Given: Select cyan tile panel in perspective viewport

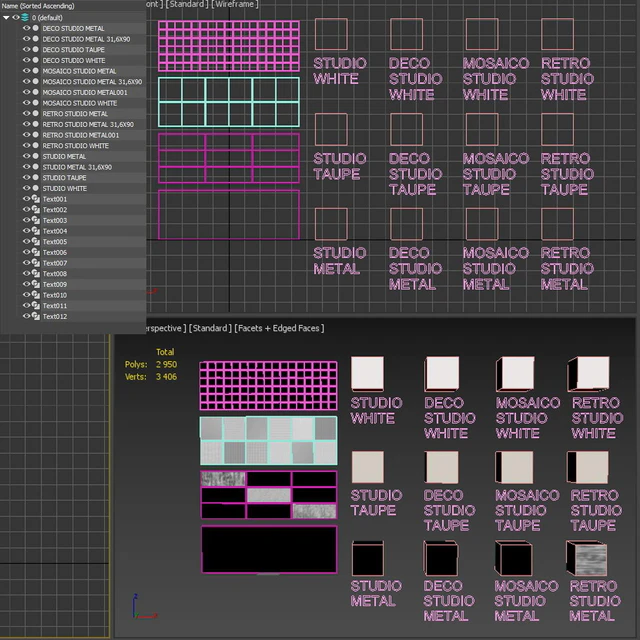Looking at the screenshot, I should (269, 440).
